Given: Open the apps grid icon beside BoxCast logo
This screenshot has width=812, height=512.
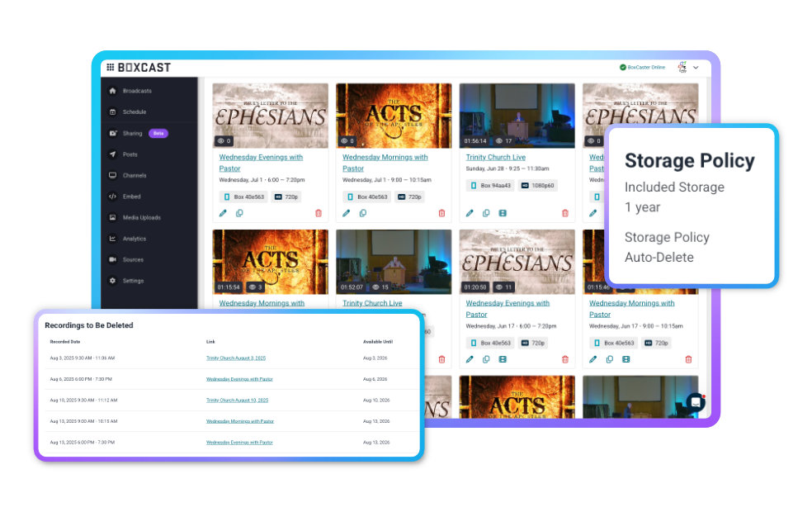Looking at the screenshot, I should [111, 68].
